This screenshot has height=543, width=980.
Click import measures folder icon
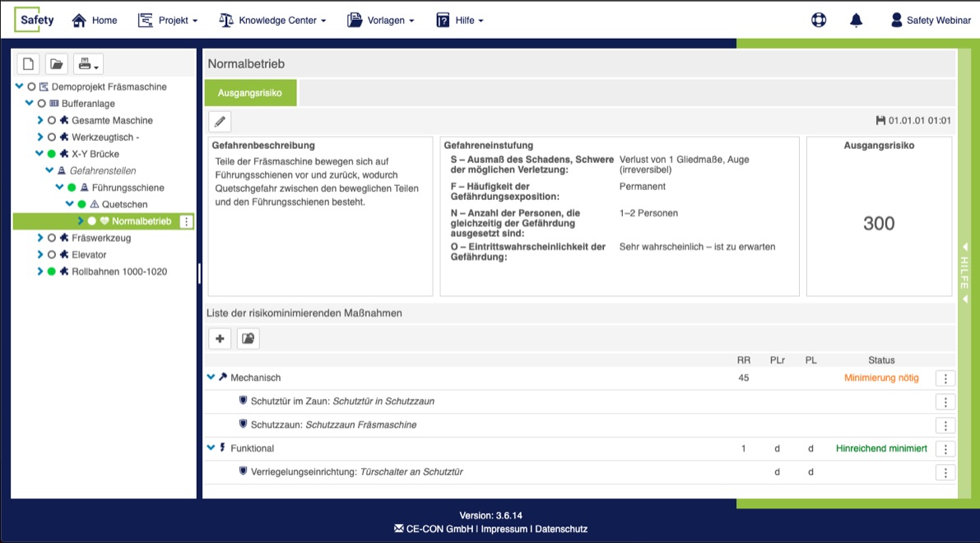(x=248, y=338)
